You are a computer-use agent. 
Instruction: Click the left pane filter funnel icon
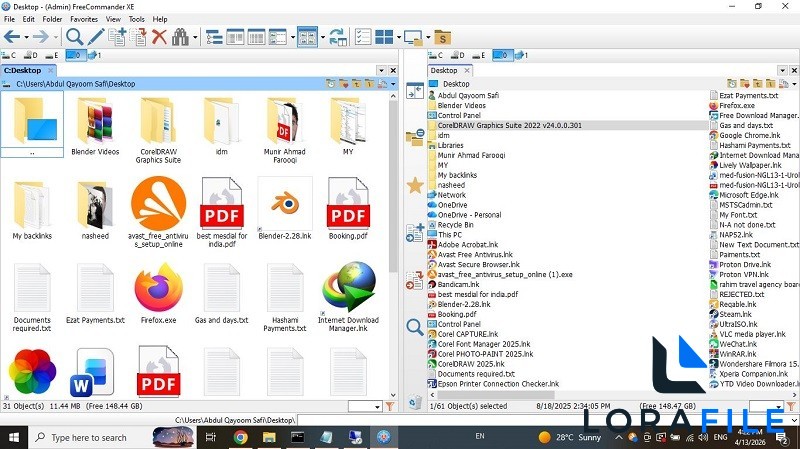point(390,407)
